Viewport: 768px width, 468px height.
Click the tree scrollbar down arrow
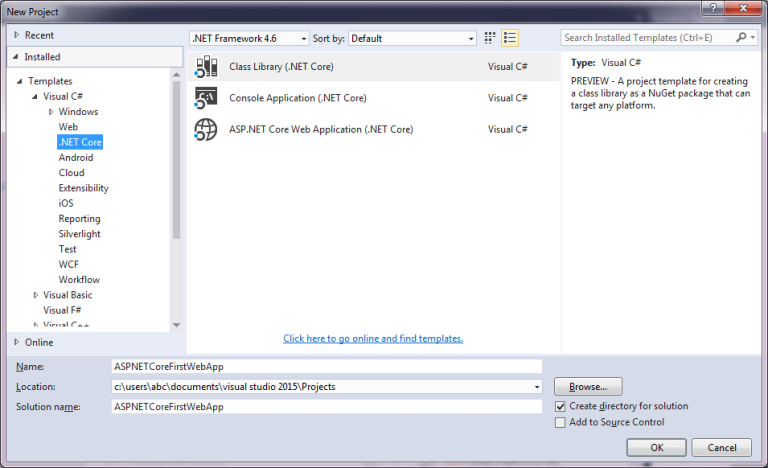[176, 325]
